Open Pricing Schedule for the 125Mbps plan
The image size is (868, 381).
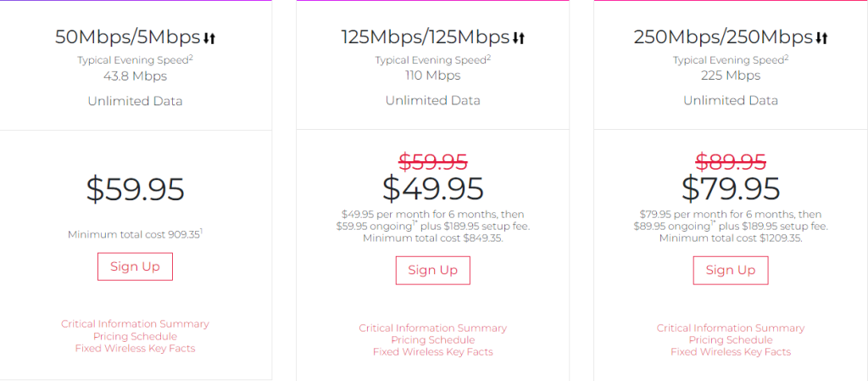432,339
